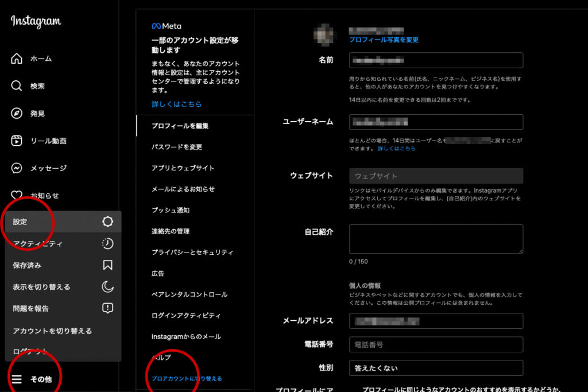This screenshot has width=588, height=392.
Task: Open the プロフィールを編集 settings tab
Action: point(195,126)
